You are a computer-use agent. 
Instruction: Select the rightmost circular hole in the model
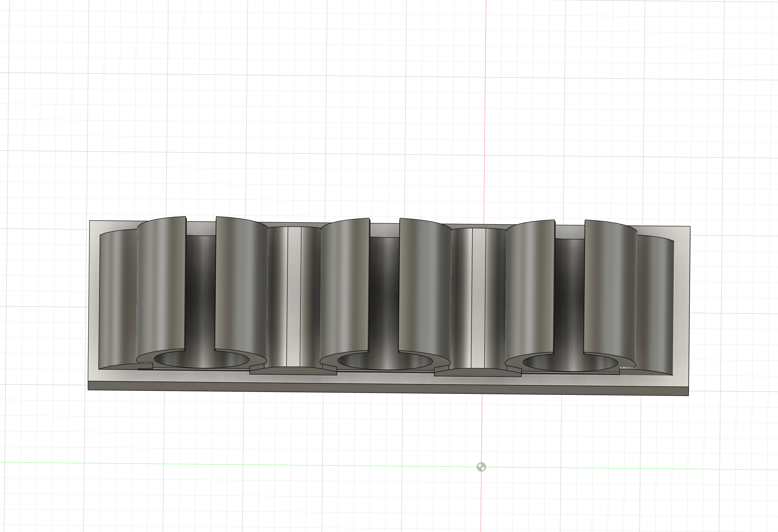coord(570,363)
